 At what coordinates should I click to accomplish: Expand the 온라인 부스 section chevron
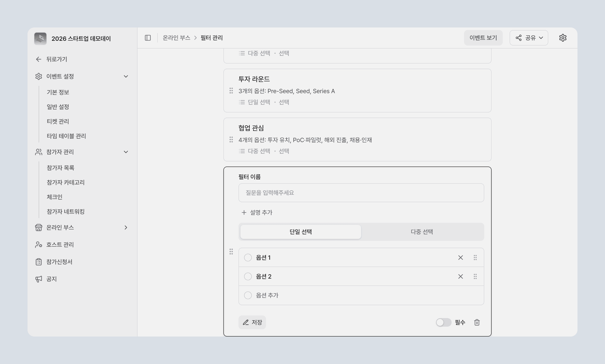tap(126, 227)
